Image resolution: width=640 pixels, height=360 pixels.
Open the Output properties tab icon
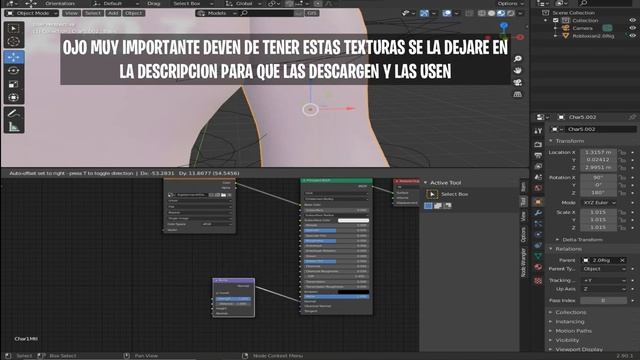[538, 156]
